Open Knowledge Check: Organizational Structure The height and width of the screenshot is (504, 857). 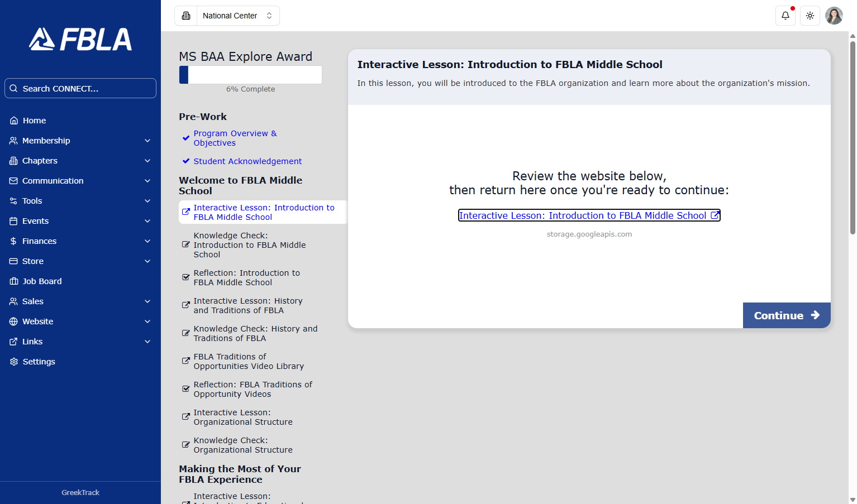pos(243,445)
